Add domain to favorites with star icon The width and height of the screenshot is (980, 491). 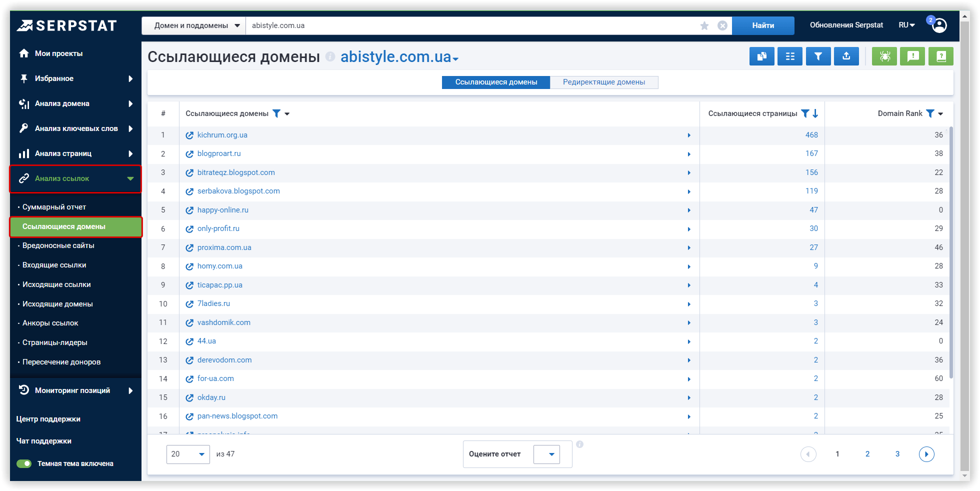(x=704, y=25)
